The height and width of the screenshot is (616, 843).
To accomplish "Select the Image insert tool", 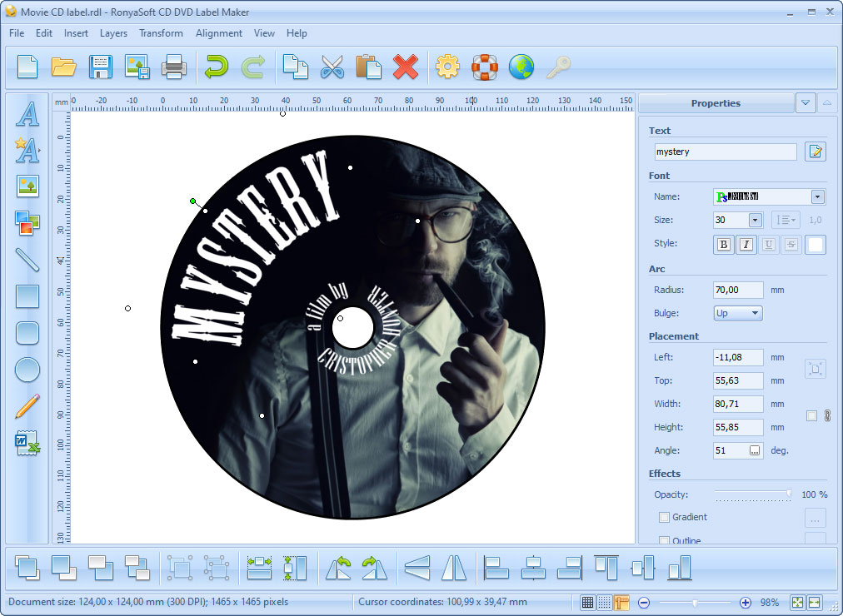I will click(x=27, y=186).
